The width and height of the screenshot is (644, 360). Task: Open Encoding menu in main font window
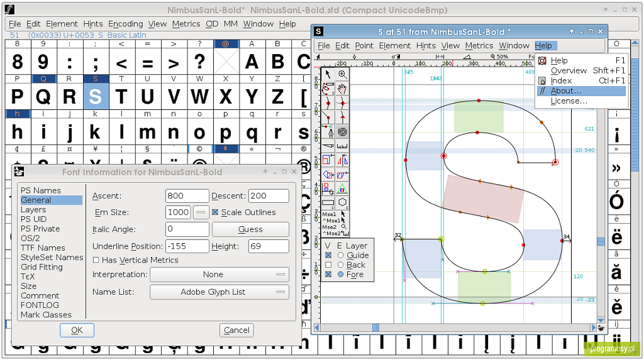(126, 24)
